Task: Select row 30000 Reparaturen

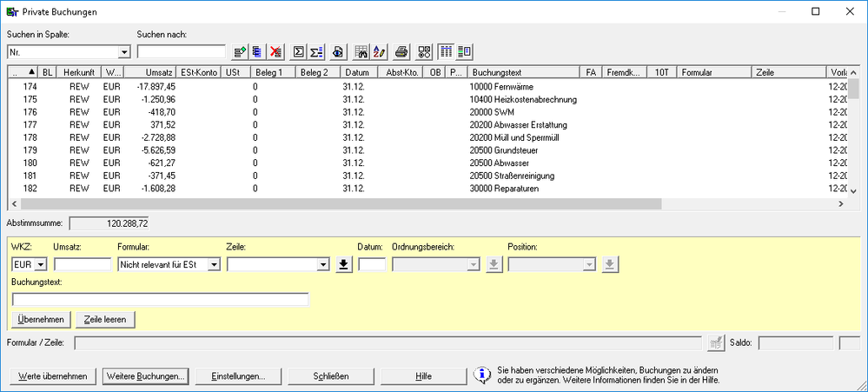Action: (x=427, y=189)
